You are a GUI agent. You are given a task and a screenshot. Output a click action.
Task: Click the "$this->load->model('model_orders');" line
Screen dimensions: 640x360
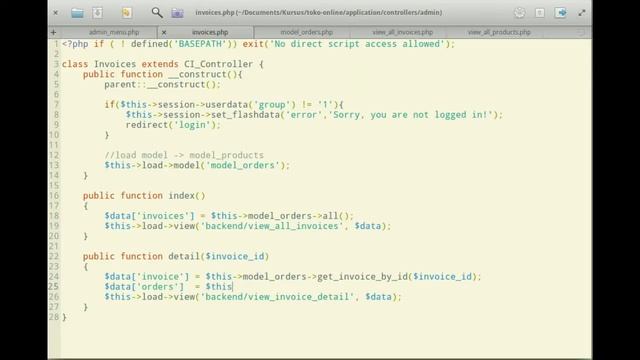click(x=197, y=165)
